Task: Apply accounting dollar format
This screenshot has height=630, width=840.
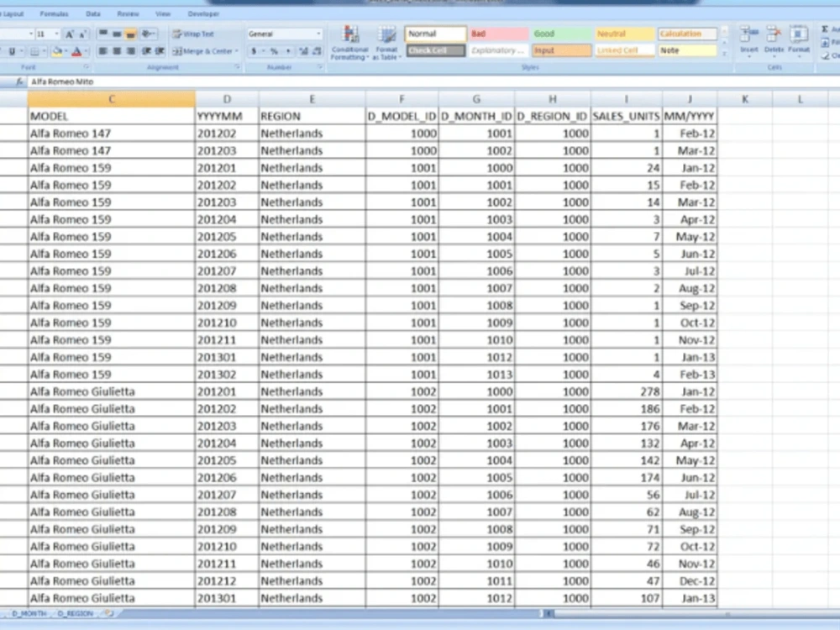Action: pos(254,51)
